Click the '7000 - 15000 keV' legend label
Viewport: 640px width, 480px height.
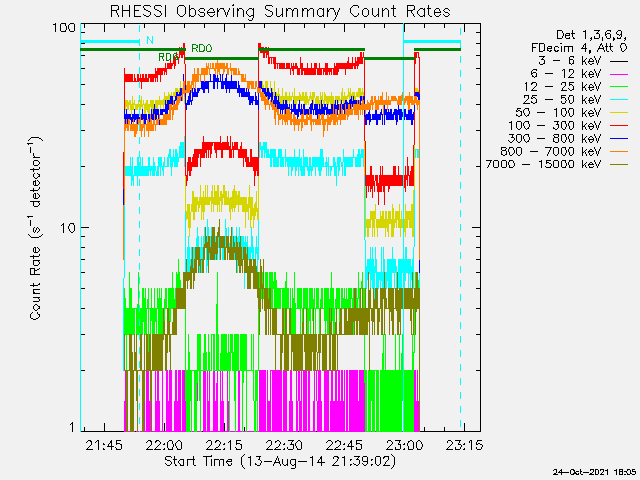click(544, 164)
